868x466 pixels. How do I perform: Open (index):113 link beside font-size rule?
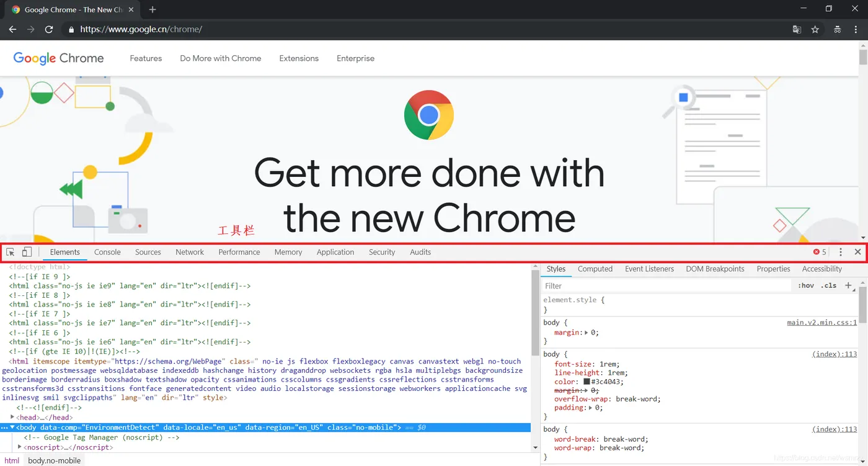pyautogui.click(x=835, y=354)
